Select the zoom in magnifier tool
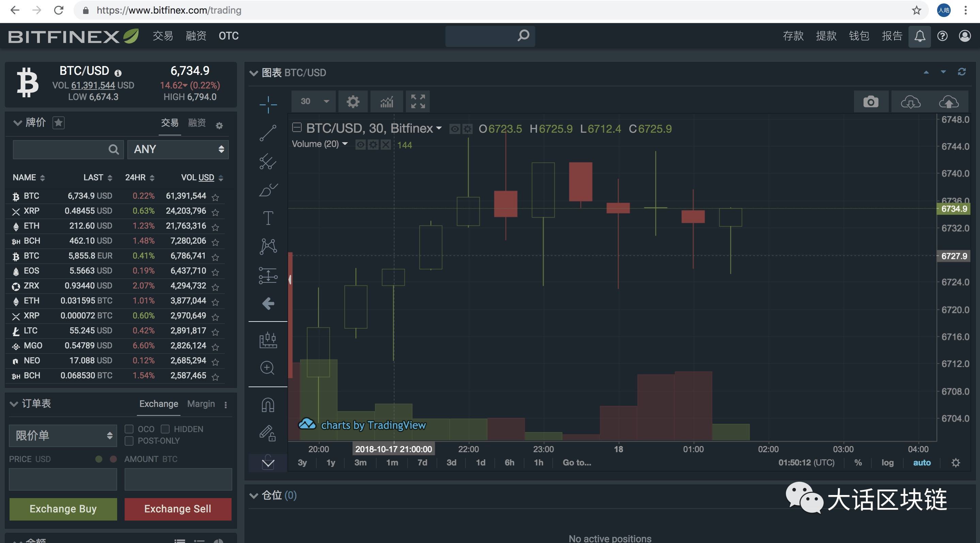This screenshot has width=980, height=543. pyautogui.click(x=267, y=368)
